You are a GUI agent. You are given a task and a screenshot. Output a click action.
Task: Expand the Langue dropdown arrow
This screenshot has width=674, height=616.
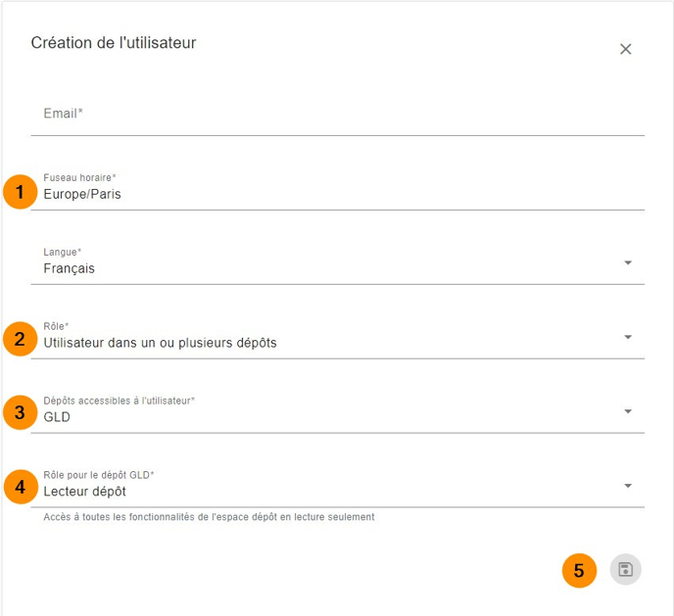pyautogui.click(x=628, y=262)
